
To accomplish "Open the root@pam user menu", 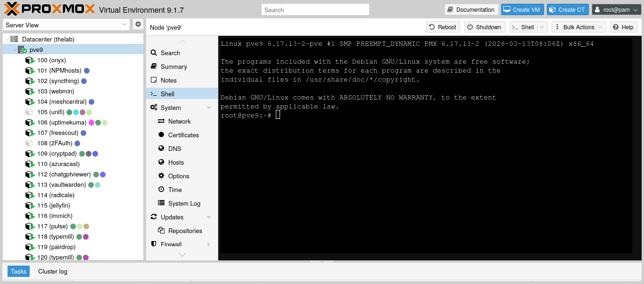I will click(x=616, y=9).
